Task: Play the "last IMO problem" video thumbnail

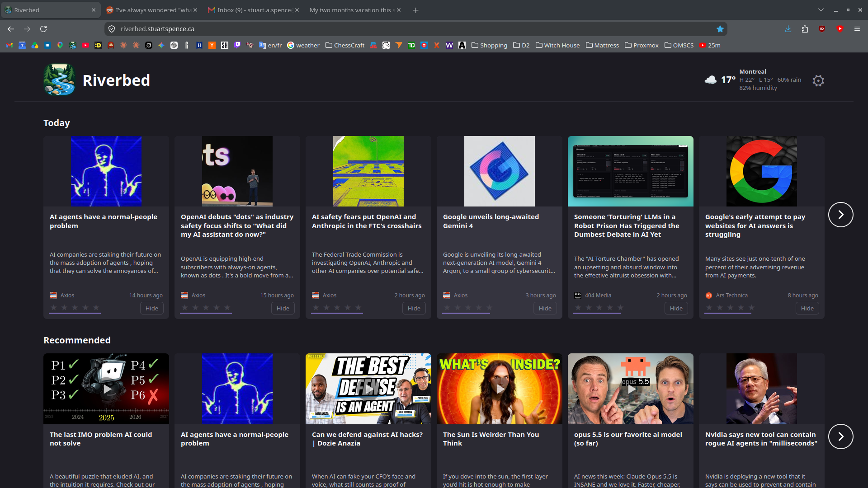Action: click(106, 389)
